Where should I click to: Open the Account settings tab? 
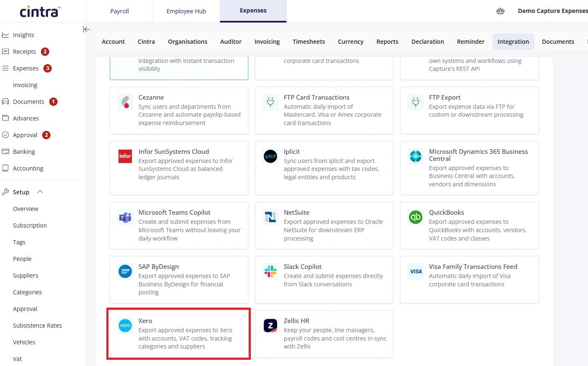pos(113,42)
